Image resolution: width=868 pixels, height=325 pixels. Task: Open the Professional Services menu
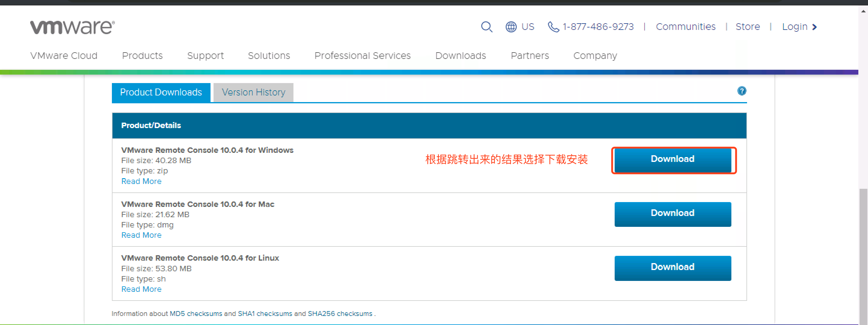click(362, 55)
